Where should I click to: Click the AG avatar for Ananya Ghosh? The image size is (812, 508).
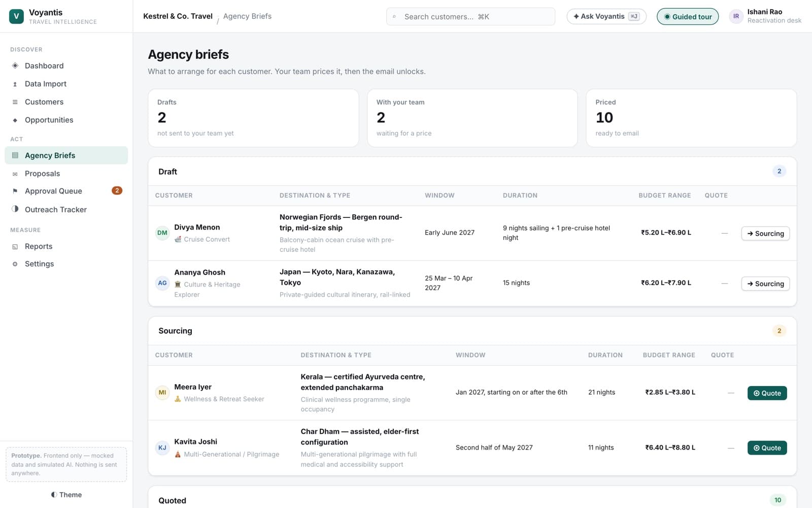pos(162,283)
